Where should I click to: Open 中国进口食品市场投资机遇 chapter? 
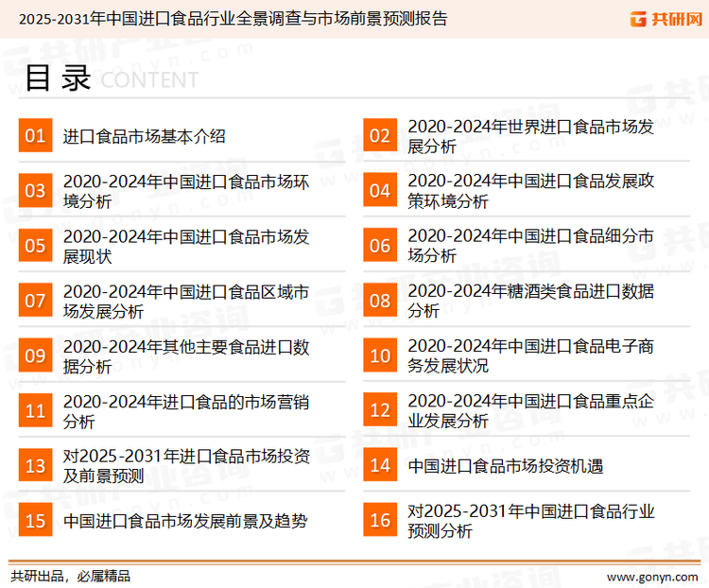coord(505,466)
